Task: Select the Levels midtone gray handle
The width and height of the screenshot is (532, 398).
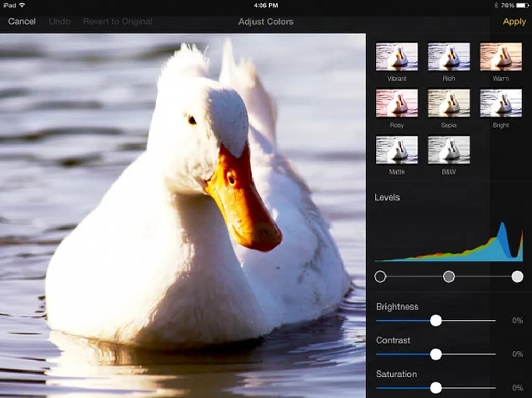Action: click(x=449, y=276)
